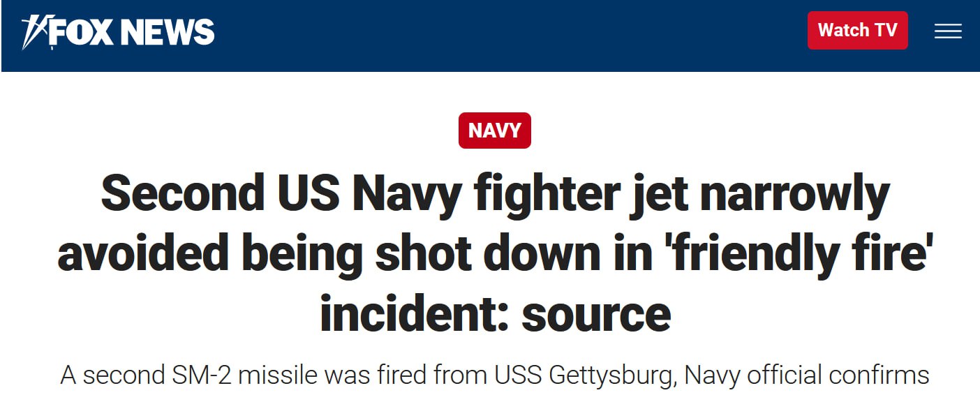Click the word 'avoided' in the headline

click(144, 254)
